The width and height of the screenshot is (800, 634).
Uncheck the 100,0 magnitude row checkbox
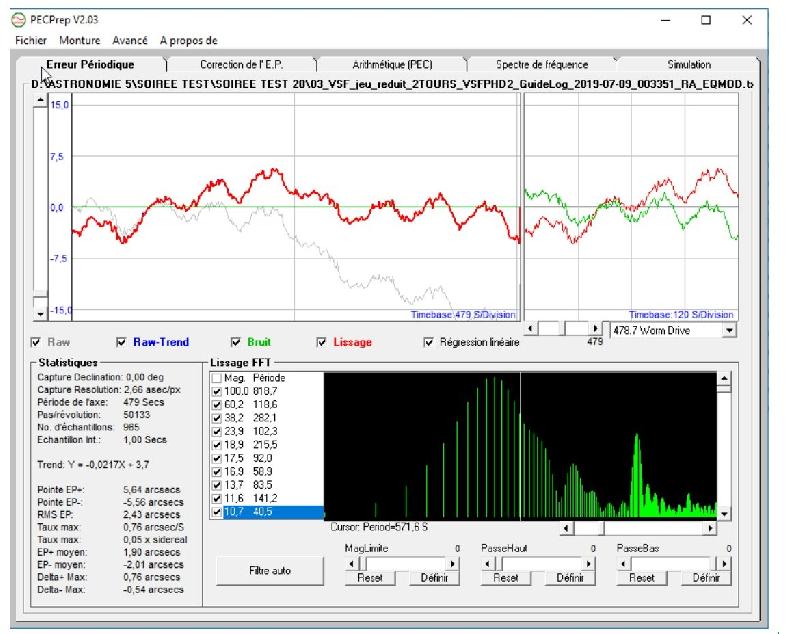click(217, 391)
